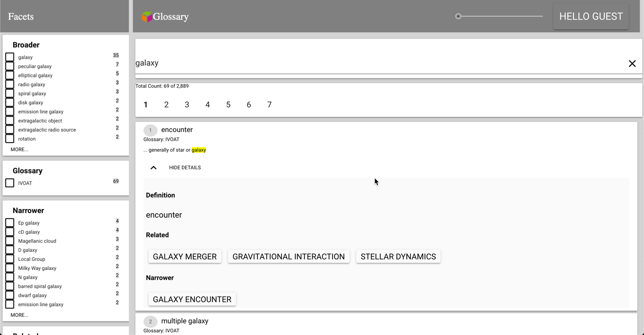
Task: Toggle the 'rotation' facet checkbox
Action: (x=10, y=139)
